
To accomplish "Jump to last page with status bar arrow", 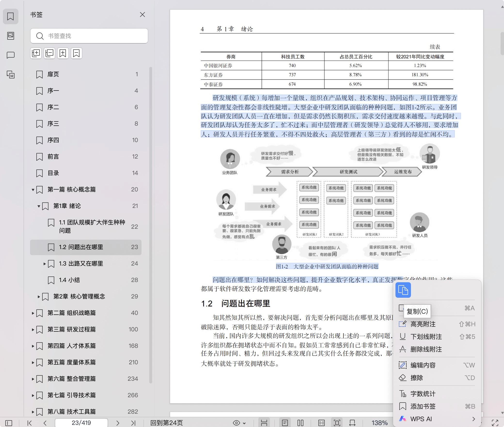I will [x=133, y=423].
